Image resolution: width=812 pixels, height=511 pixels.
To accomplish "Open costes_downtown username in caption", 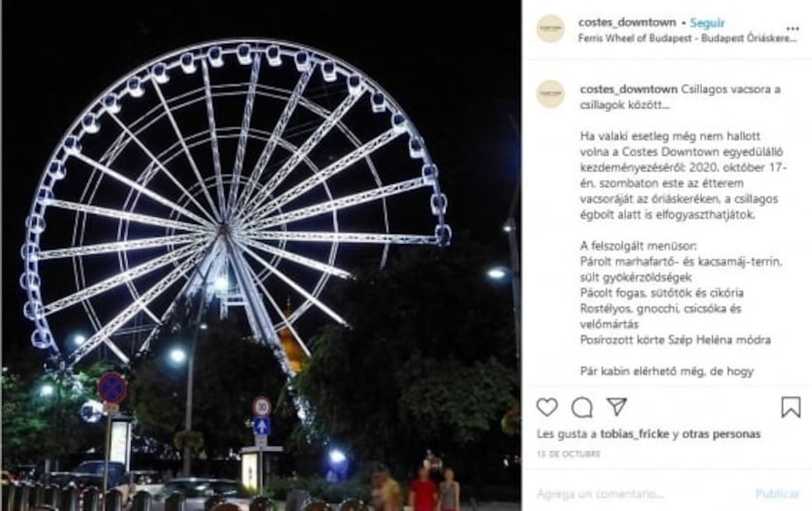I will pos(629,89).
